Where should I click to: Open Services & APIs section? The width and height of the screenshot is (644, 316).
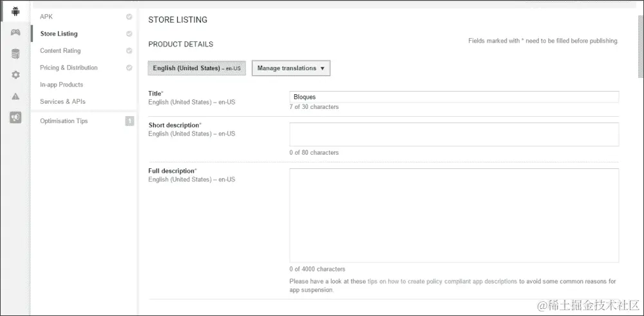point(63,101)
